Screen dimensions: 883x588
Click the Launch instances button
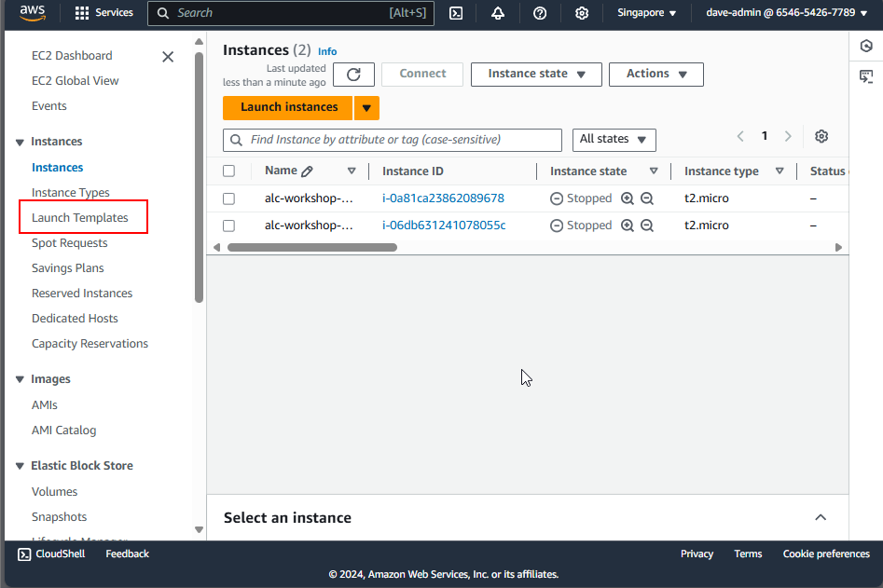pyautogui.click(x=288, y=107)
